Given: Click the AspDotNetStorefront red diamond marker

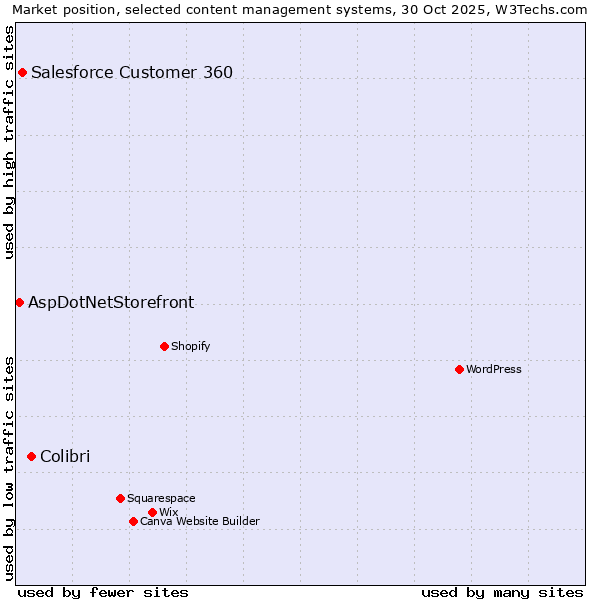Looking at the screenshot, I should pos(19,302).
